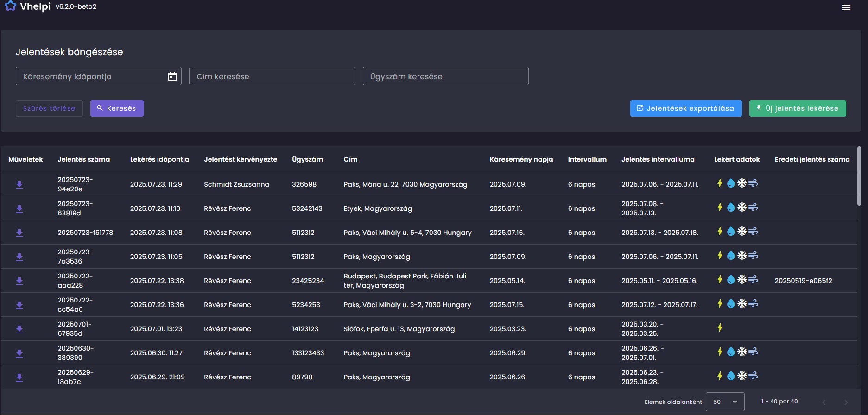This screenshot has height=415, width=868.
Task: Open the items per page dropdown
Action: [725, 402]
